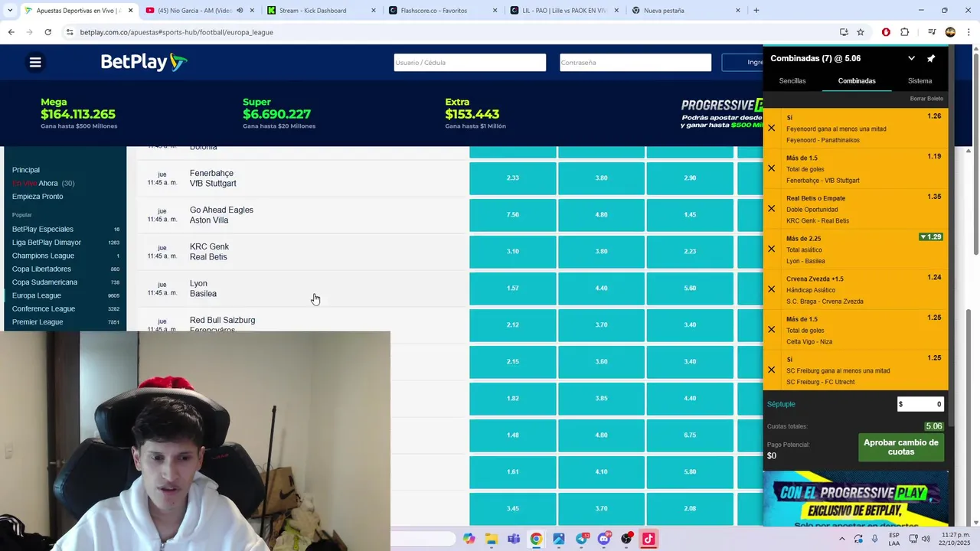The width and height of the screenshot is (980, 551).
Task: Go back in browser history
Action: tap(11, 32)
